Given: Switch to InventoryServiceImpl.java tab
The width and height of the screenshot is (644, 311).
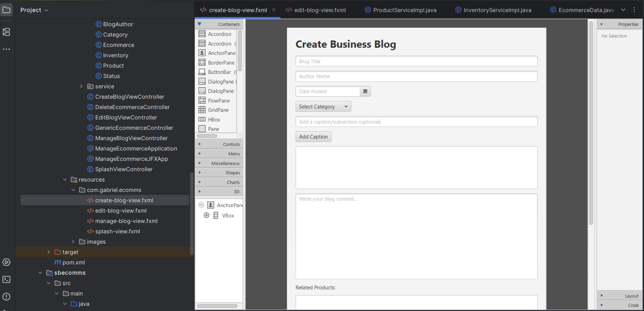Looking at the screenshot, I should [x=493, y=10].
